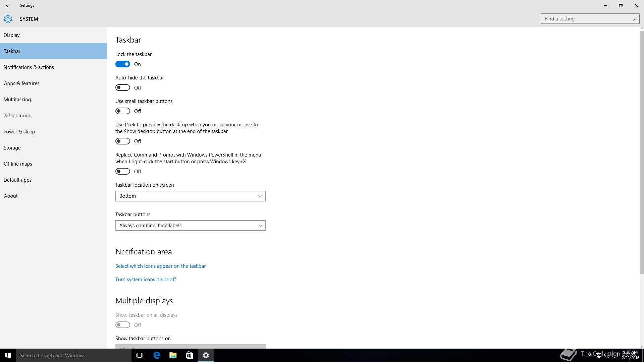This screenshot has width=644, height=362.
Task: Click the volume speaker tray icon
Action: point(607,356)
